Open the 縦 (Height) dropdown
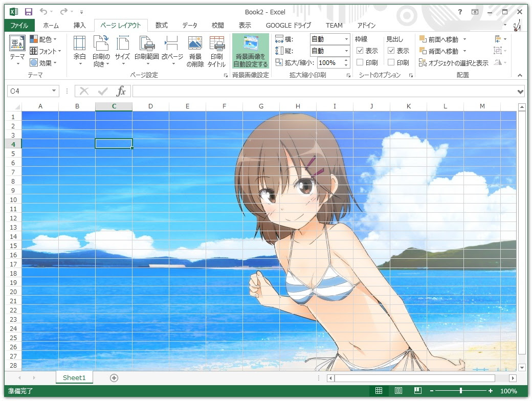The width and height of the screenshot is (532, 401). pyautogui.click(x=346, y=51)
